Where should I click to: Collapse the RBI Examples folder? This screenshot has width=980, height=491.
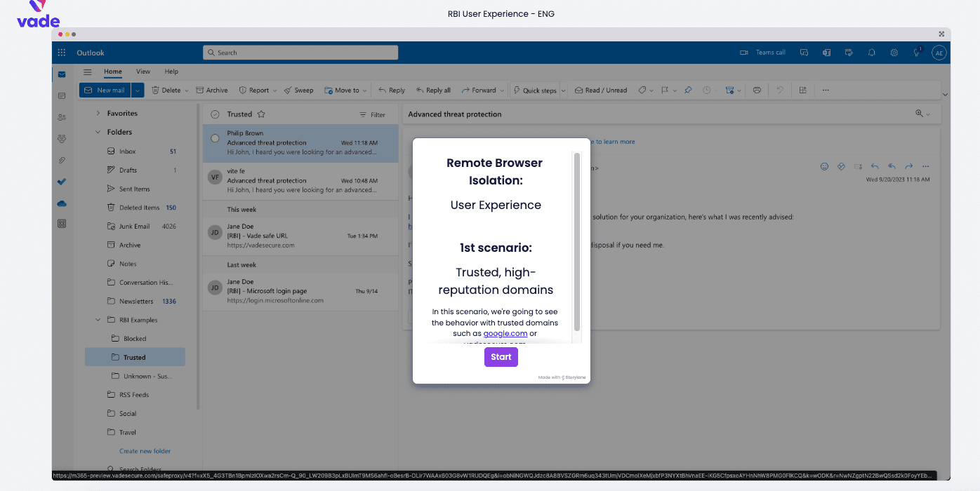pyautogui.click(x=98, y=320)
